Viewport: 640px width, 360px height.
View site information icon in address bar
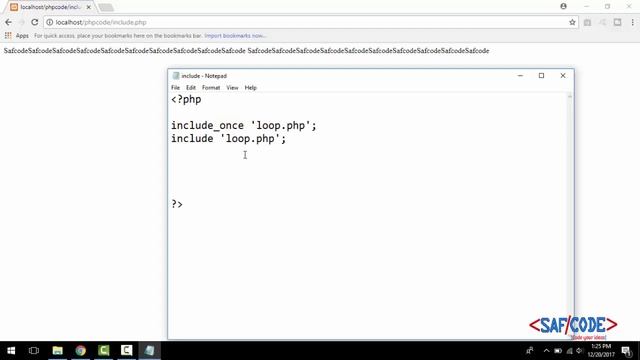(49, 22)
